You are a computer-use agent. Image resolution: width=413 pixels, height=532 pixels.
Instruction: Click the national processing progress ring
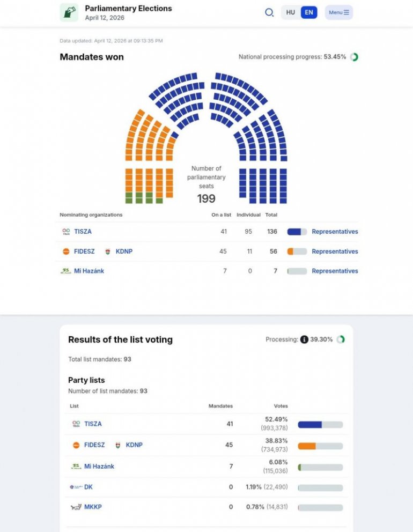(x=354, y=57)
